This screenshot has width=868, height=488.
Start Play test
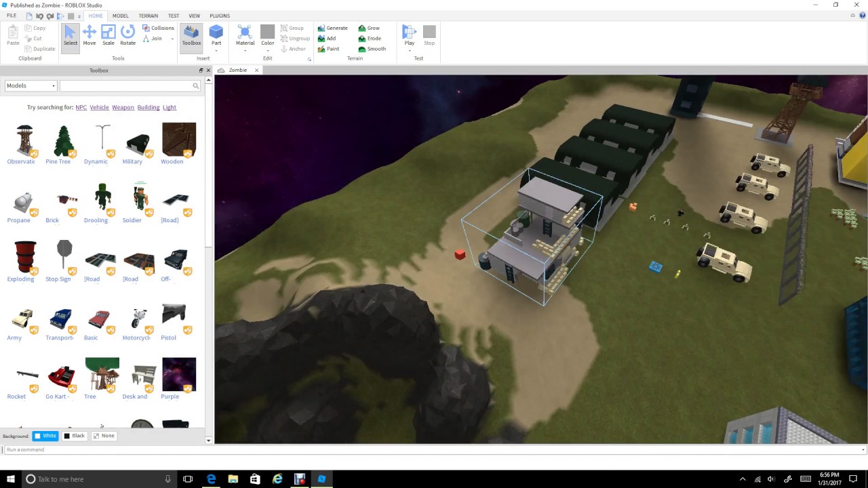tap(409, 34)
